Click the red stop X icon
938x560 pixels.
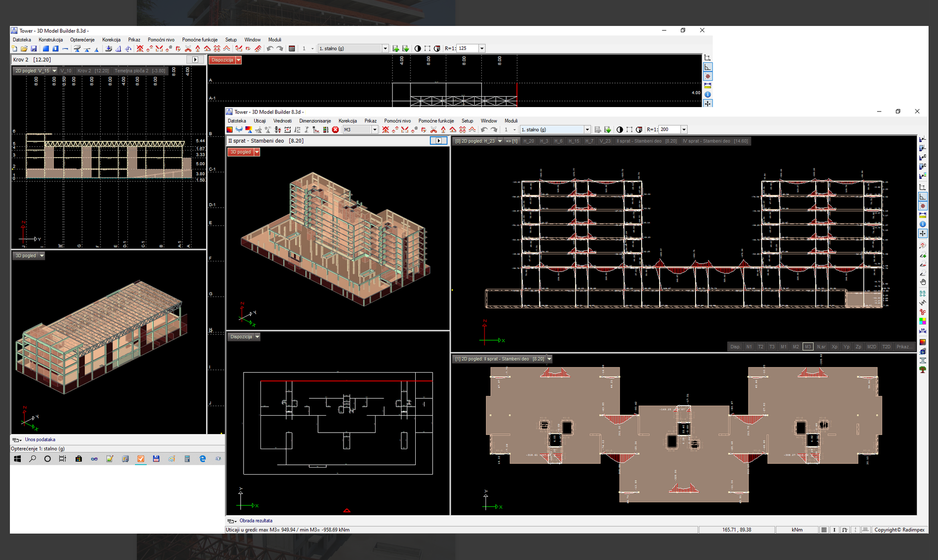[335, 130]
